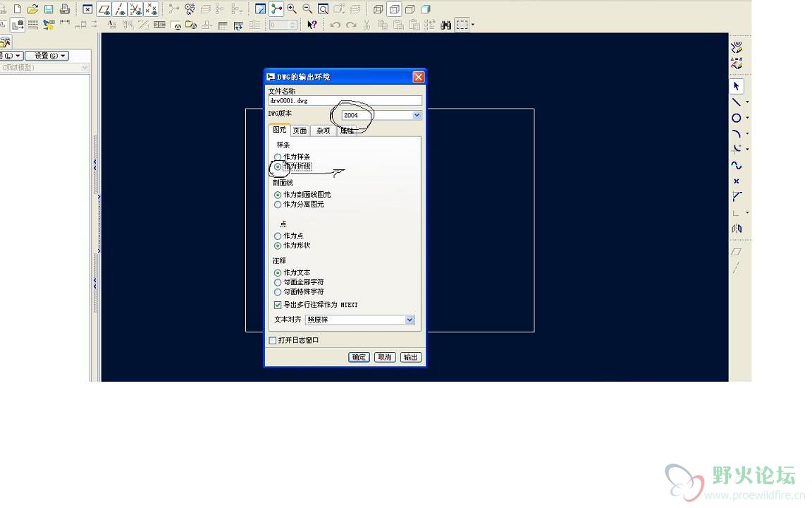The height and width of the screenshot is (508, 812).
Task: Click the disabled numeric spinner field in toolbar
Action: [283, 25]
